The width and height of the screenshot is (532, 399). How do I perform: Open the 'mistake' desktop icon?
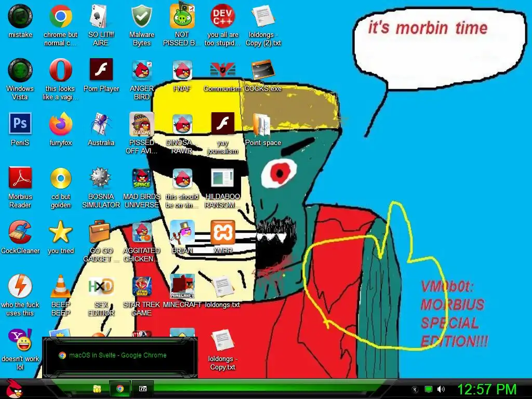(20, 17)
